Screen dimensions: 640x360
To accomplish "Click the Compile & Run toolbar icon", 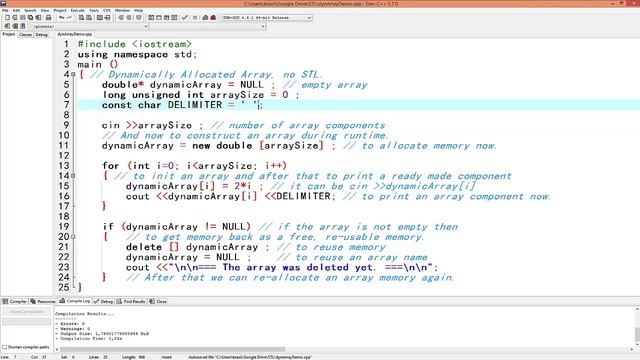I will coord(167,18).
